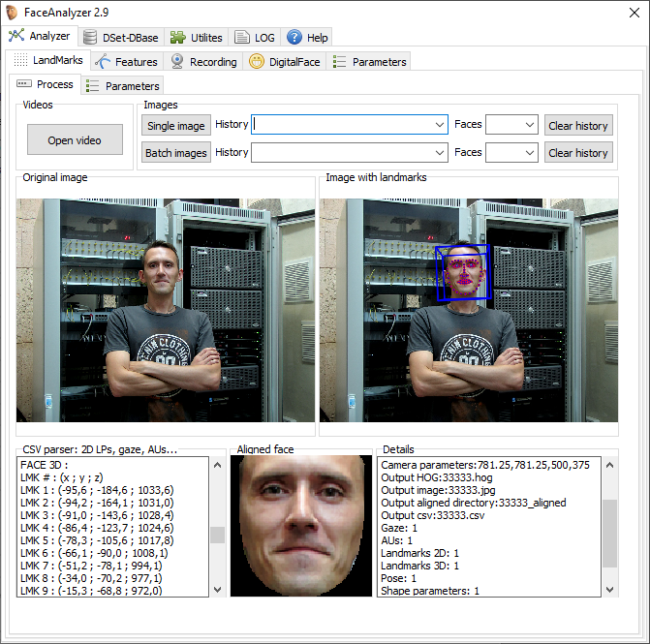Click the Recording webcam icon
This screenshot has height=644, width=650.
pos(177,62)
